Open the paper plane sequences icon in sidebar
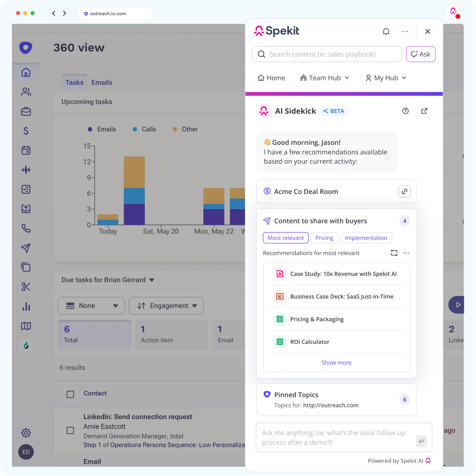 (26, 248)
